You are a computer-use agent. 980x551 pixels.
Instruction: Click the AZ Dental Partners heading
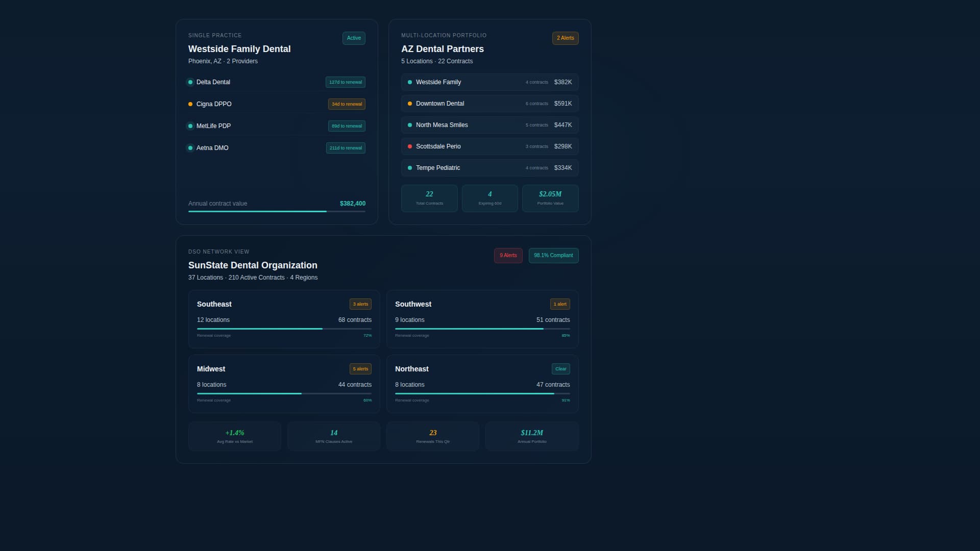point(443,49)
